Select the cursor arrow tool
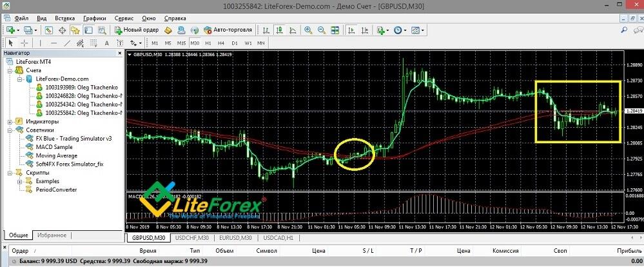This screenshot has width=644, height=267. tap(11, 43)
